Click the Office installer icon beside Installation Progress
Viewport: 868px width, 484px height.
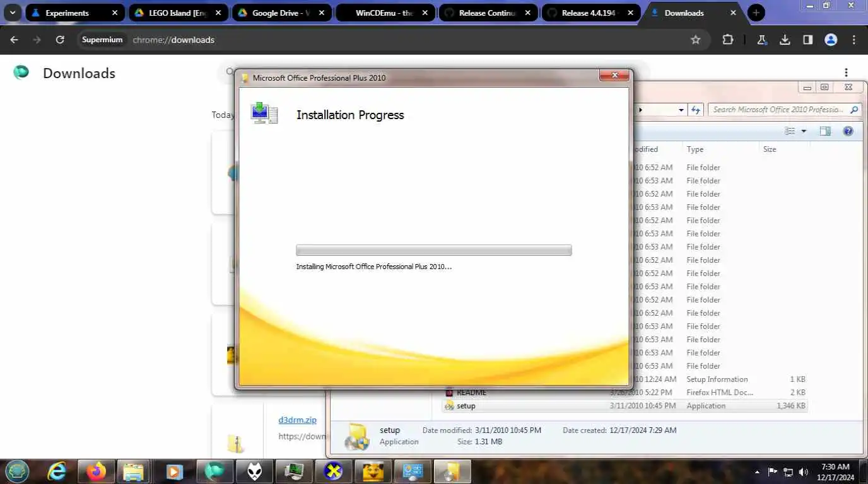264,113
